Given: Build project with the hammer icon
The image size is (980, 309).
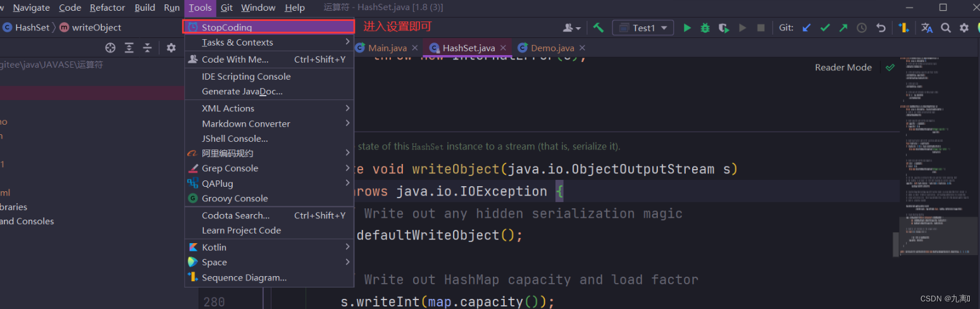Looking at the screenshot, I should (598, 28).
